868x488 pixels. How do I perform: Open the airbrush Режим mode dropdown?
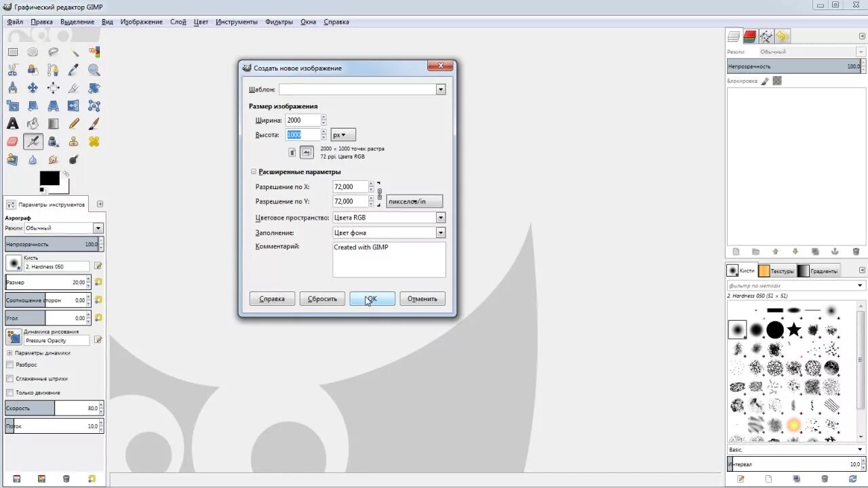pyautogui.click(x=64, y=228)
